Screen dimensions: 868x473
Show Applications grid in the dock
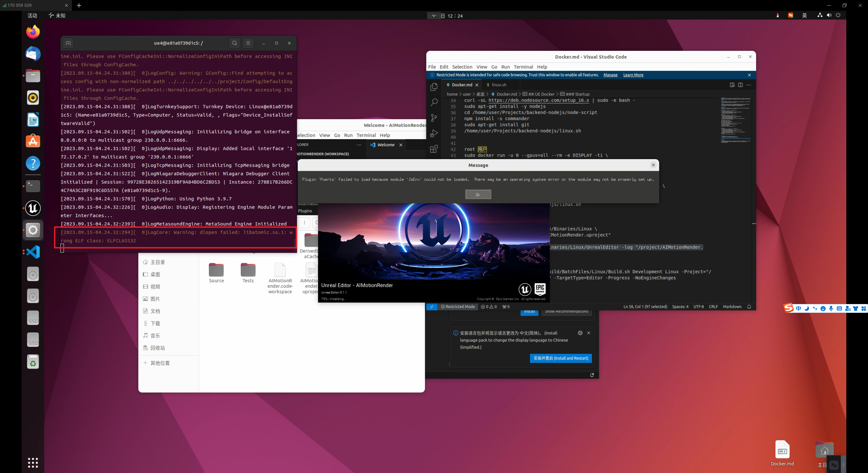pyautogui.click(x=33, y=462)
